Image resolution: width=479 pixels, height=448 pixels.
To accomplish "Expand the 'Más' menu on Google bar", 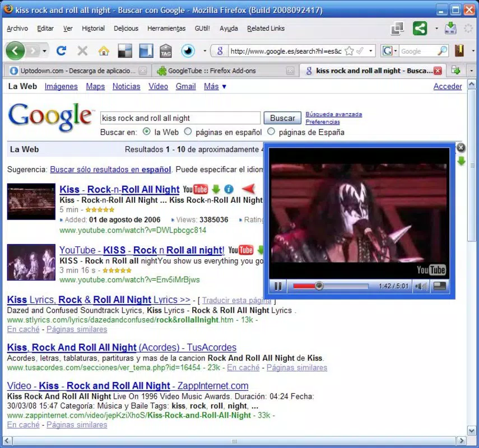I will [215, 86].
